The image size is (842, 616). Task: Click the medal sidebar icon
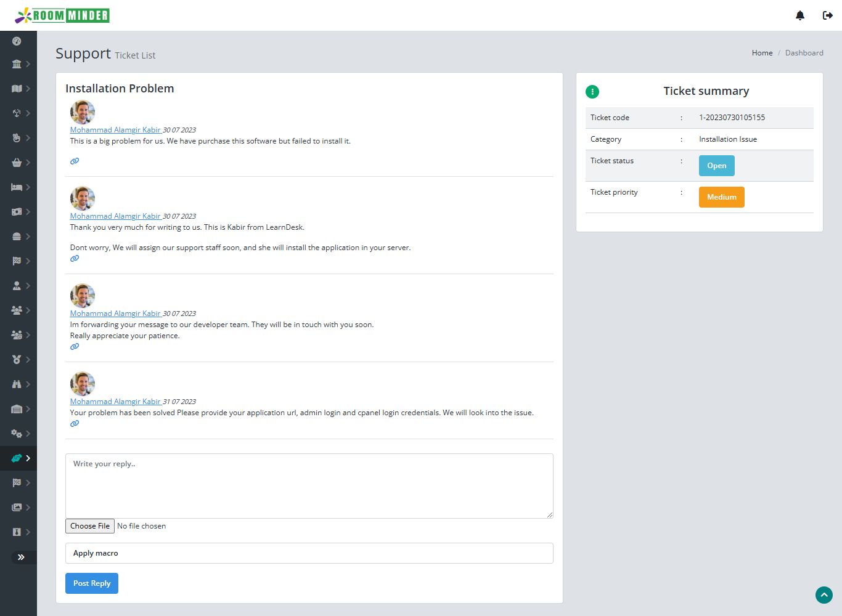coord(17,360)
